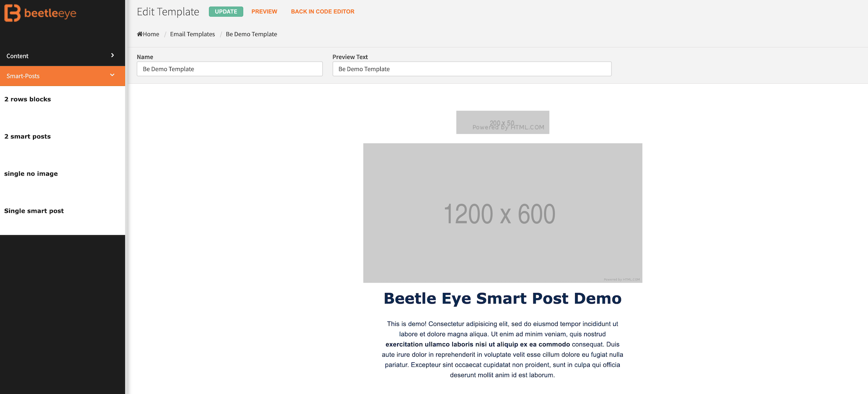Focus the Name input field
868x394 pixels.
[230, 69]
